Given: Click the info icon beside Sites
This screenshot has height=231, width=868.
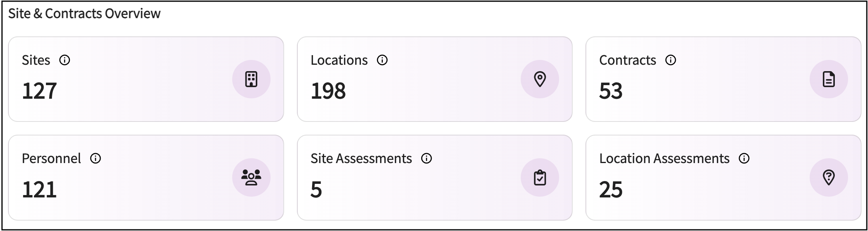Looking at the screenshot, I should (64, 60).
